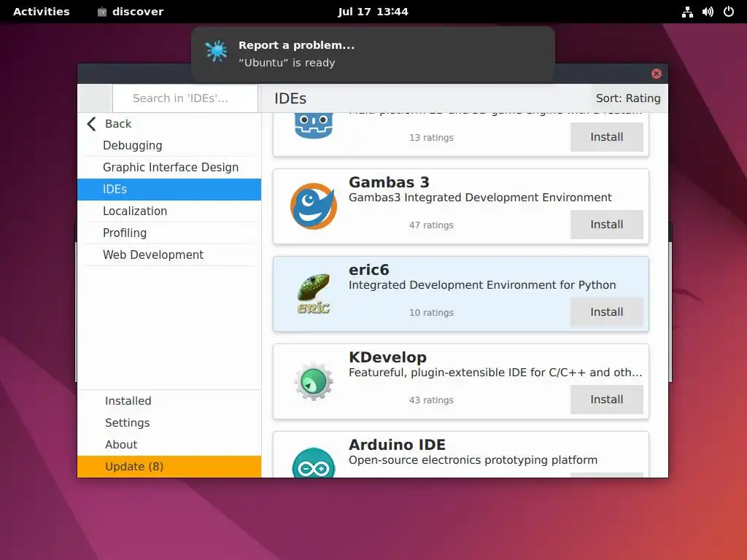
Task: Click the KDevelop gear icon
Action: click(x=314, y=381)
